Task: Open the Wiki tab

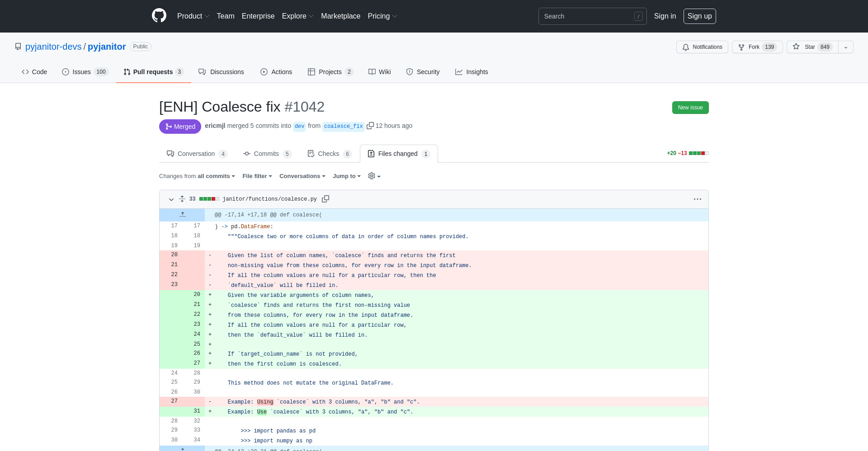Action: 380,72
